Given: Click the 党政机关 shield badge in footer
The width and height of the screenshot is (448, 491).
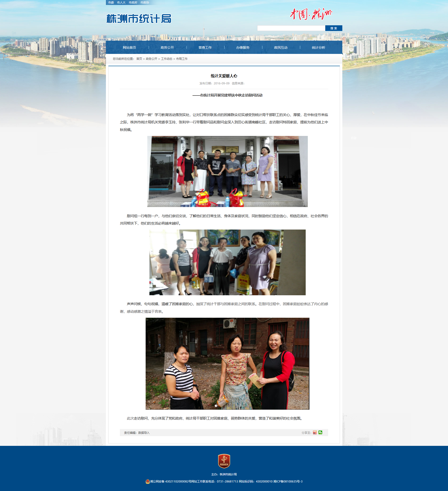Looking at the screenshot, I should pyautogui.click(x=224, y=461).
